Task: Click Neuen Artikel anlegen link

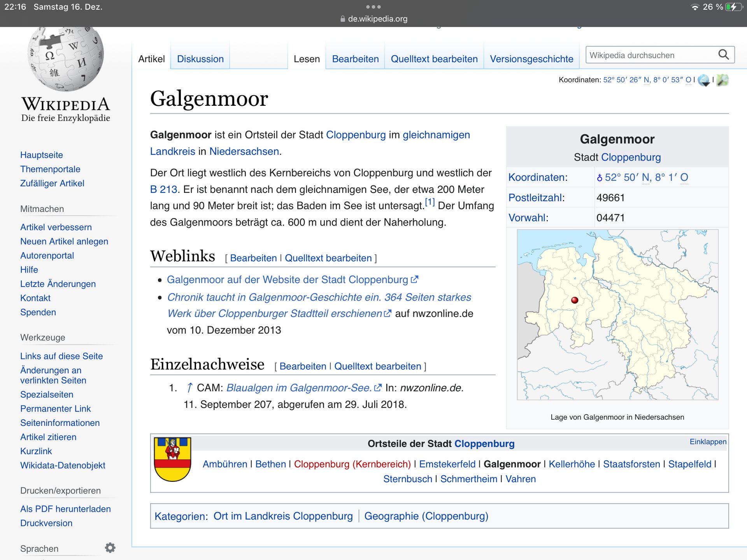Action: tap(64, 241)
